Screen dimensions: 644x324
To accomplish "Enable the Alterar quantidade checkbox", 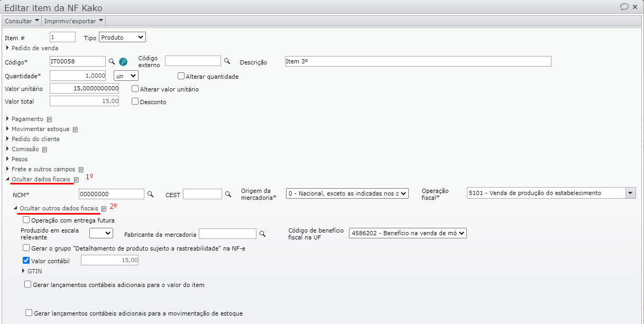I will [x=181, y=76].
